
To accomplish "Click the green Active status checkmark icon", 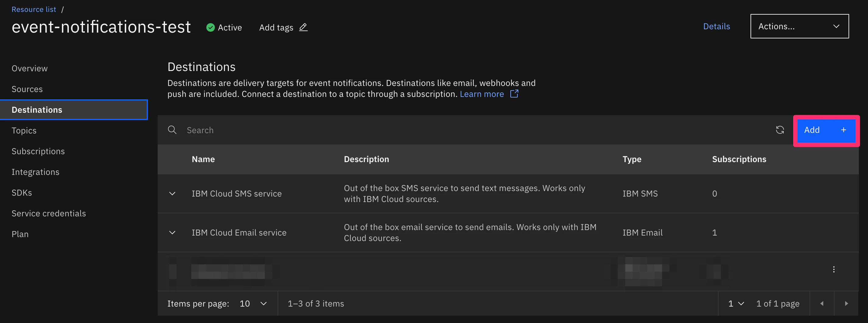I will point(211,27).
